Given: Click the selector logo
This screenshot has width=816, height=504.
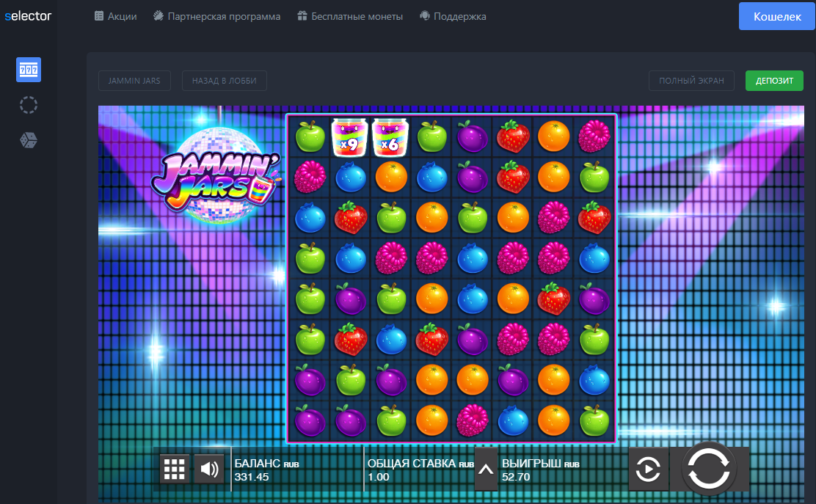Looking at the screenshot, I should (x=28, y=15).
